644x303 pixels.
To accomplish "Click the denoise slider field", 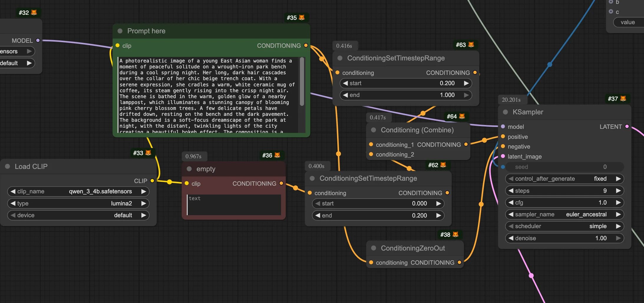I will click(564, 238).
